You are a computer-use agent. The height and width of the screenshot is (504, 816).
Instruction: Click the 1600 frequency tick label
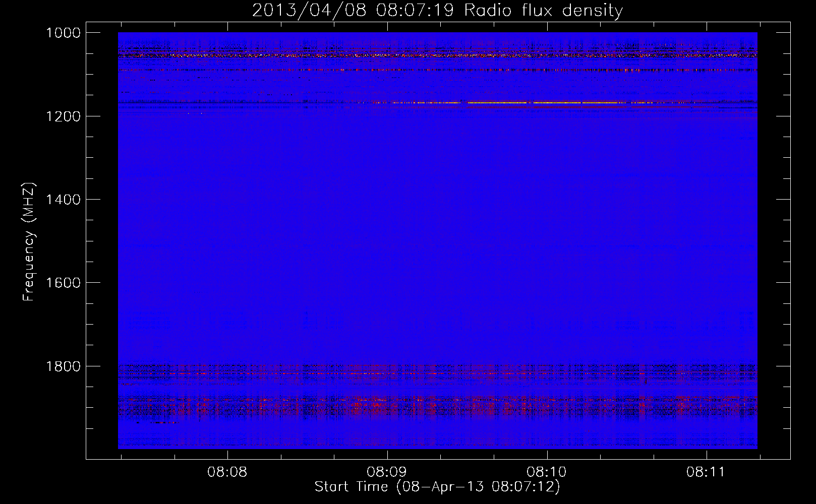pos(63,283)
